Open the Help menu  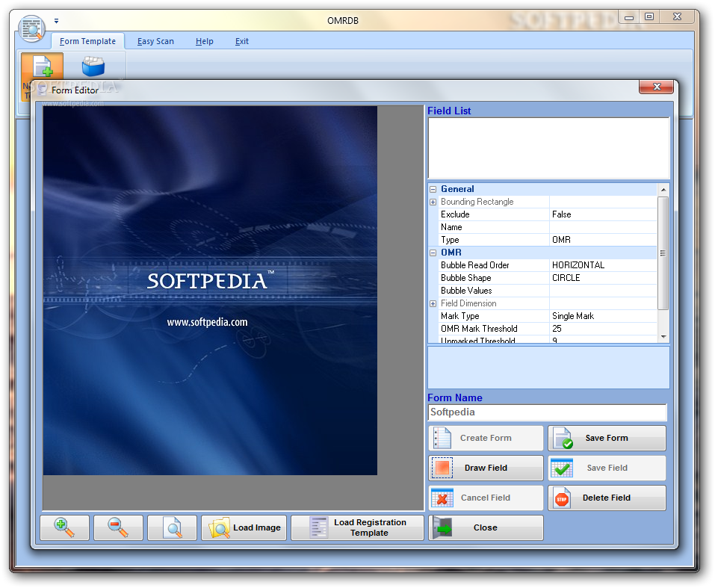pos(204,41)
